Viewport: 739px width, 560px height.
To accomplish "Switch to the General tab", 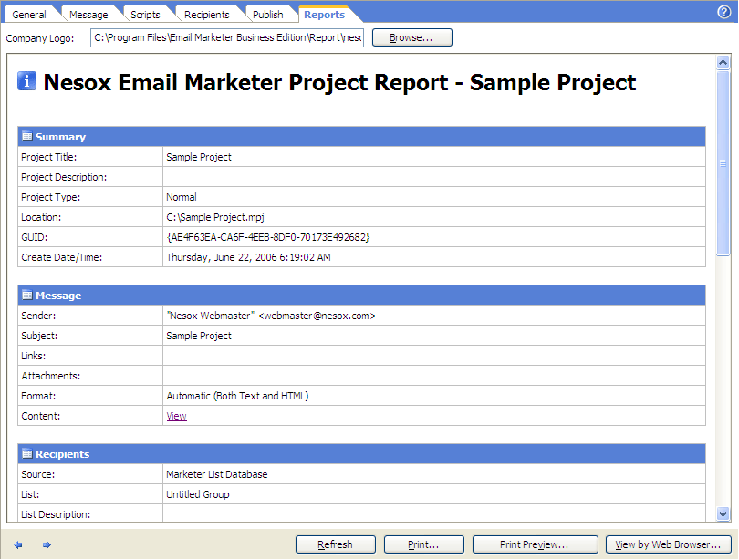I will coord(29,15).
